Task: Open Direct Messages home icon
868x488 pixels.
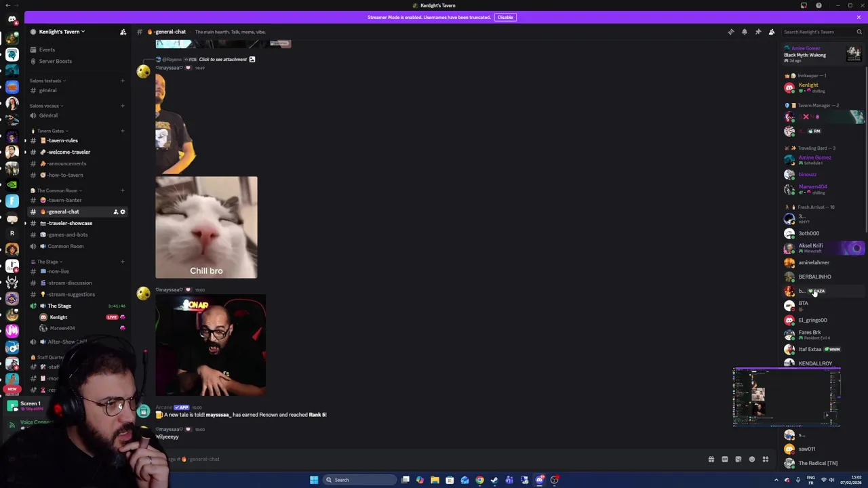Action: 12,20
